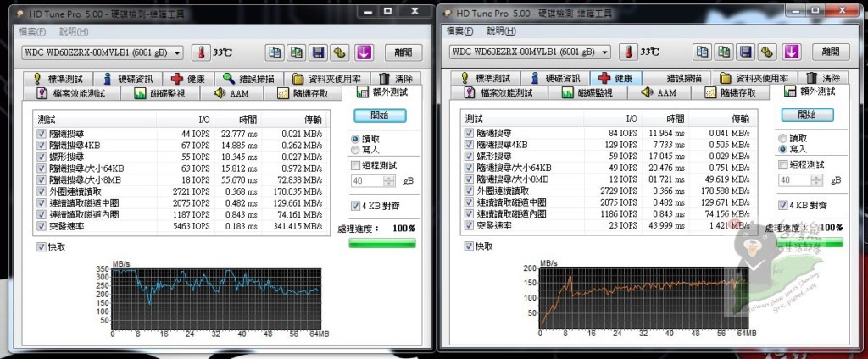Open 資料夾使用率 tab in left window
Viewport: 868px width, 359px height.
[x=328, y=79]
